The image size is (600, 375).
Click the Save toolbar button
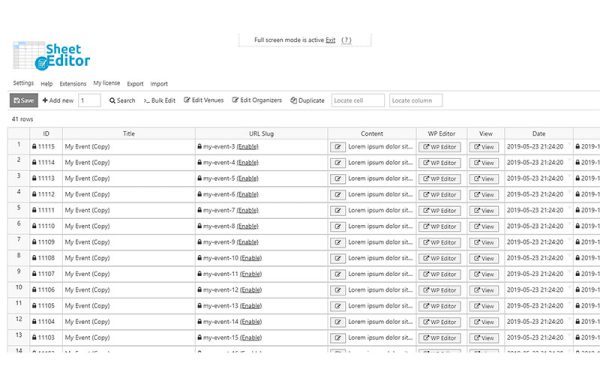tap(24, 100)
